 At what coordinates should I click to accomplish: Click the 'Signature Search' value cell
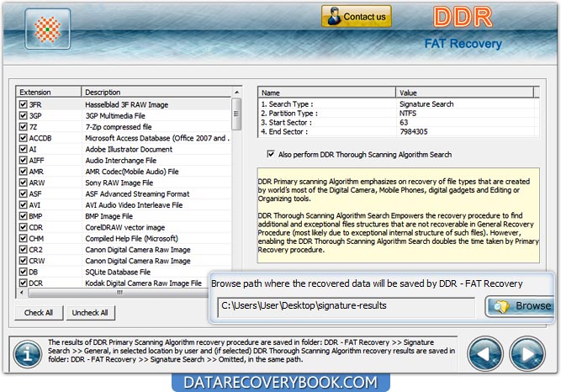pyautogui.click(x=426, y=103)
